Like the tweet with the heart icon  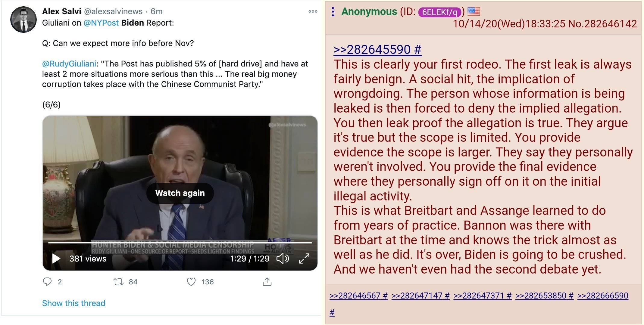(x=191, y=282)
